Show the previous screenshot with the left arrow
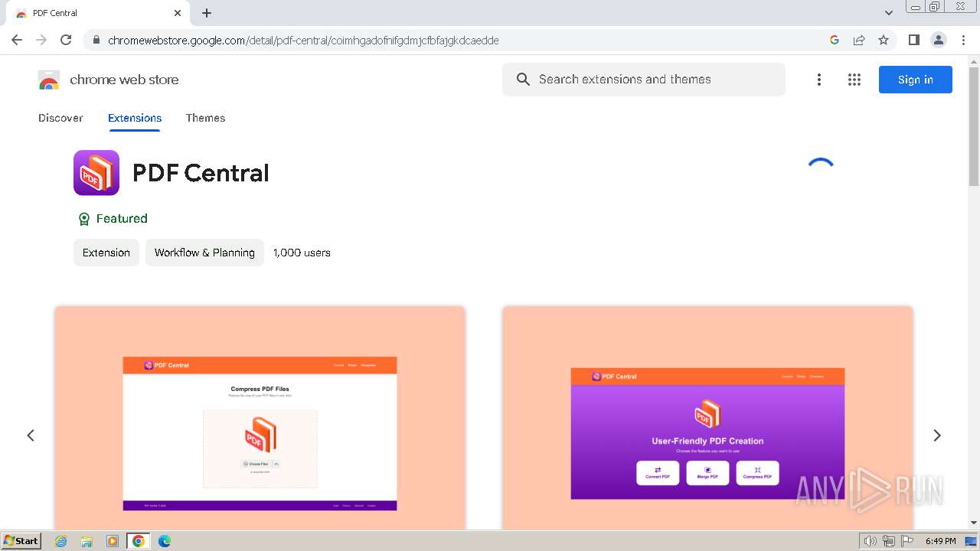Viewport: 980px width, 551px height. [31, 435]
